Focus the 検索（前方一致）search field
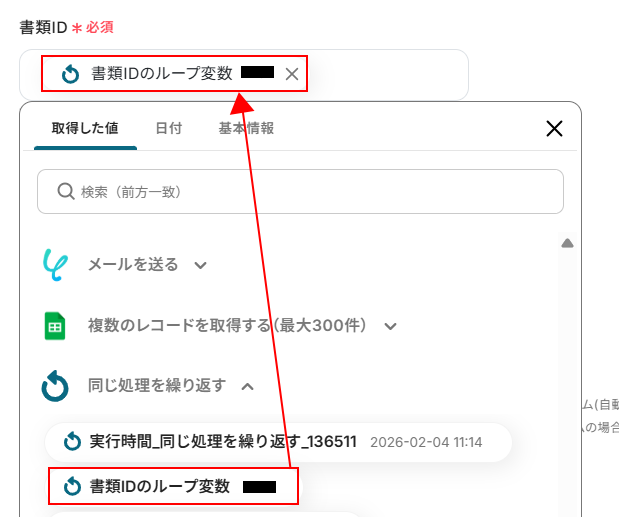The width and height of the screenshot is (619, 517). (300, 192)
